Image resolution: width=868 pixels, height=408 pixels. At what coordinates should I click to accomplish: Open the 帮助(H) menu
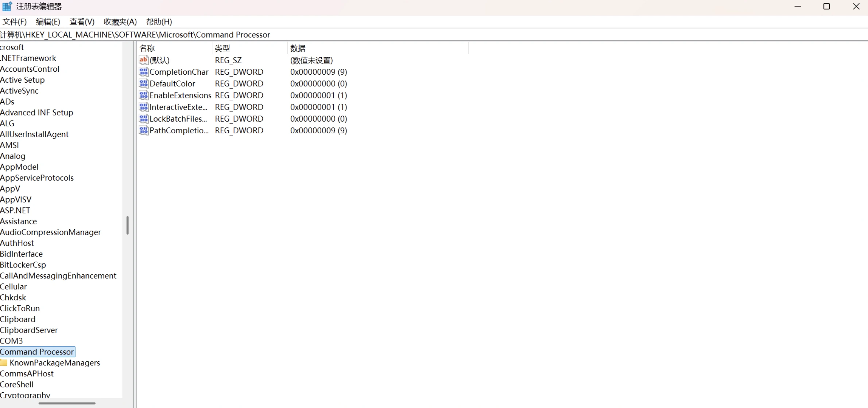point(159,22)
